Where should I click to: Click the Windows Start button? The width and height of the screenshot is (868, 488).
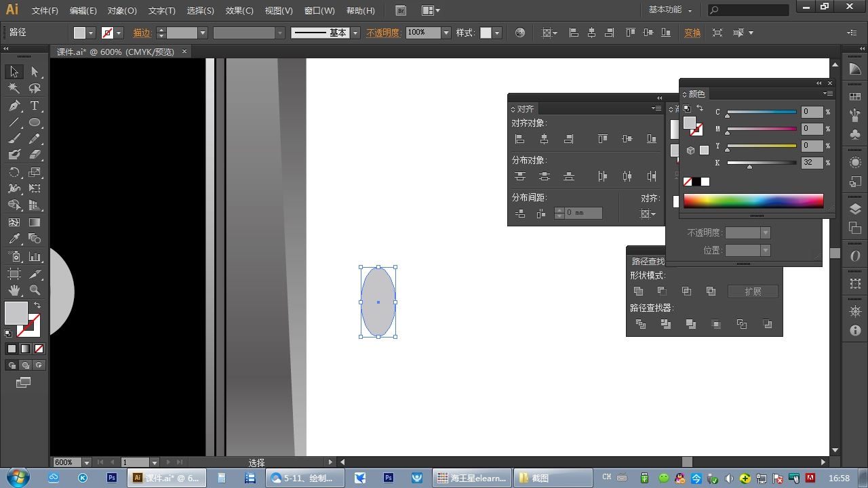[16, 478]
